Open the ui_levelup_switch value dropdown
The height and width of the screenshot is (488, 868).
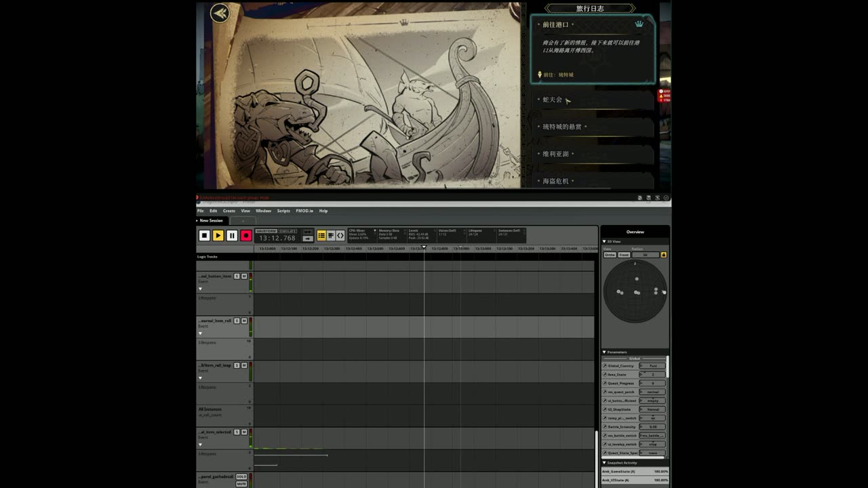click(652, 445)
